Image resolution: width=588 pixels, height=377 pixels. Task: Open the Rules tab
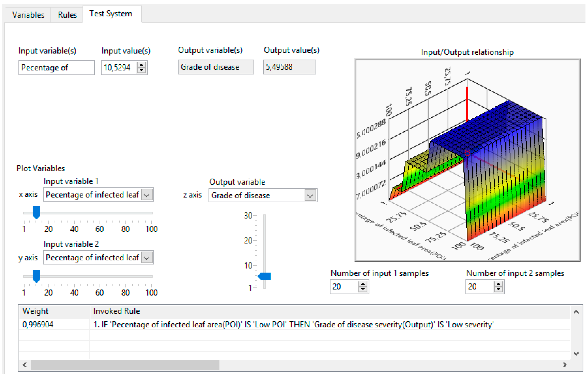pyautogui.click(x=67, y=15)
